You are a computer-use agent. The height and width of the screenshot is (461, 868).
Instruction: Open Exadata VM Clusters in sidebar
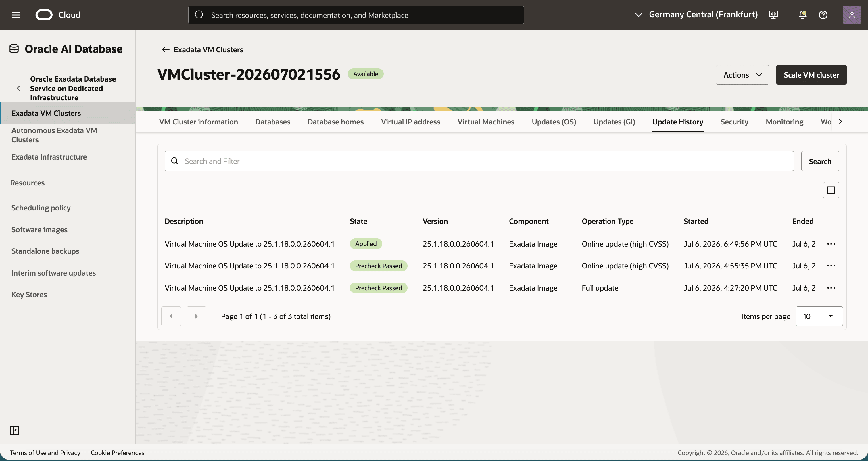coord(68,113)
